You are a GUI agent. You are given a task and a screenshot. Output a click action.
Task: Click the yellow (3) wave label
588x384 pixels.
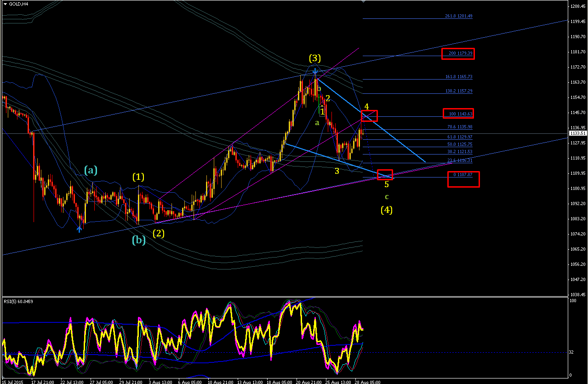[x=315, y=58]
